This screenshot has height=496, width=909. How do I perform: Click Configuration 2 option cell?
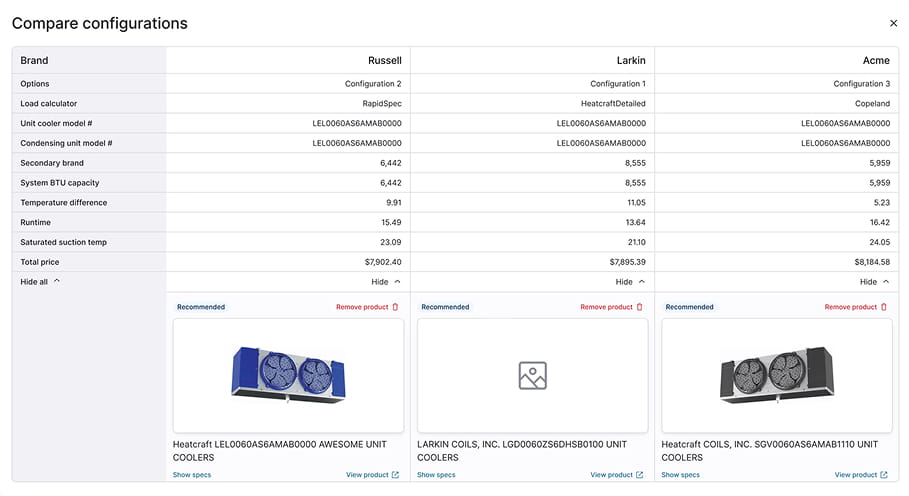tap(373, 83)
